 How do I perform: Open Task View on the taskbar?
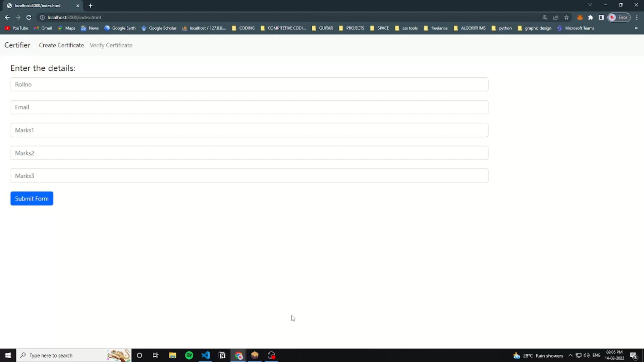tap(156, 355)
